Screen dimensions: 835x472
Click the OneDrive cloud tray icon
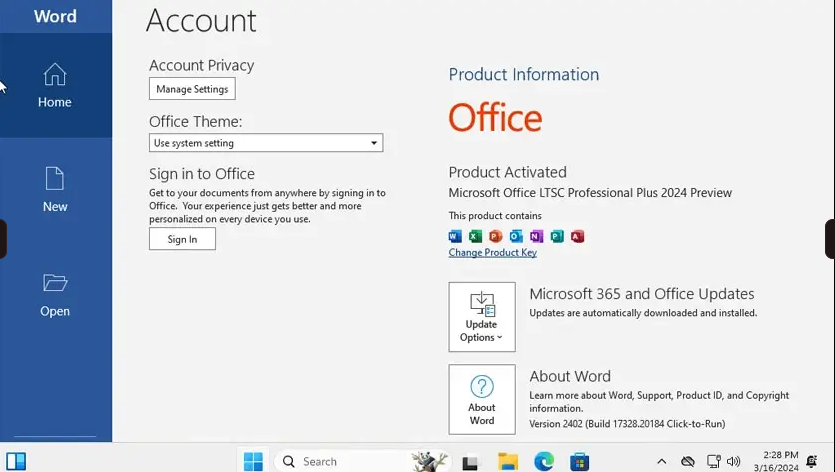pyautogui.click(x=687, y=461)
